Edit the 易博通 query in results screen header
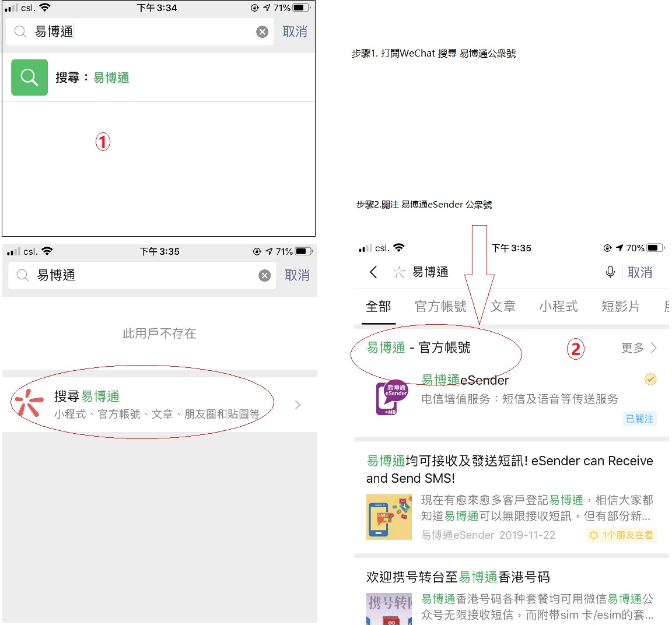This screenshot has width=672, height=625. [430, 272]
